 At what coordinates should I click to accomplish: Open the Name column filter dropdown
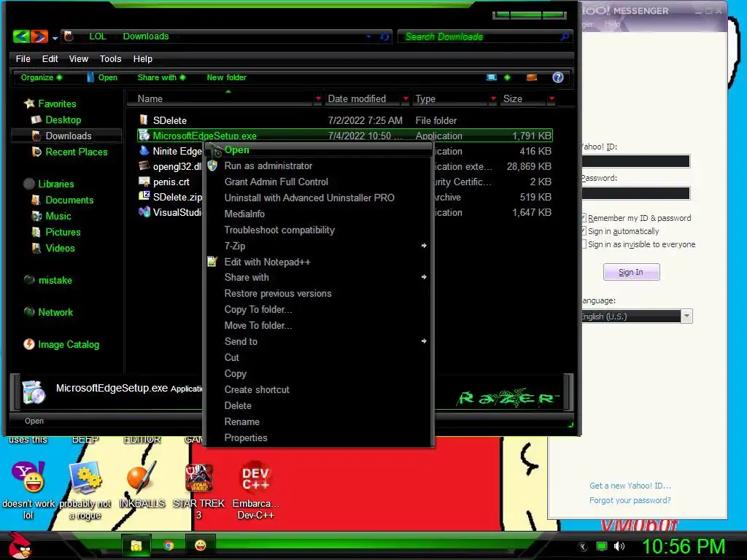tap(318, 98)
